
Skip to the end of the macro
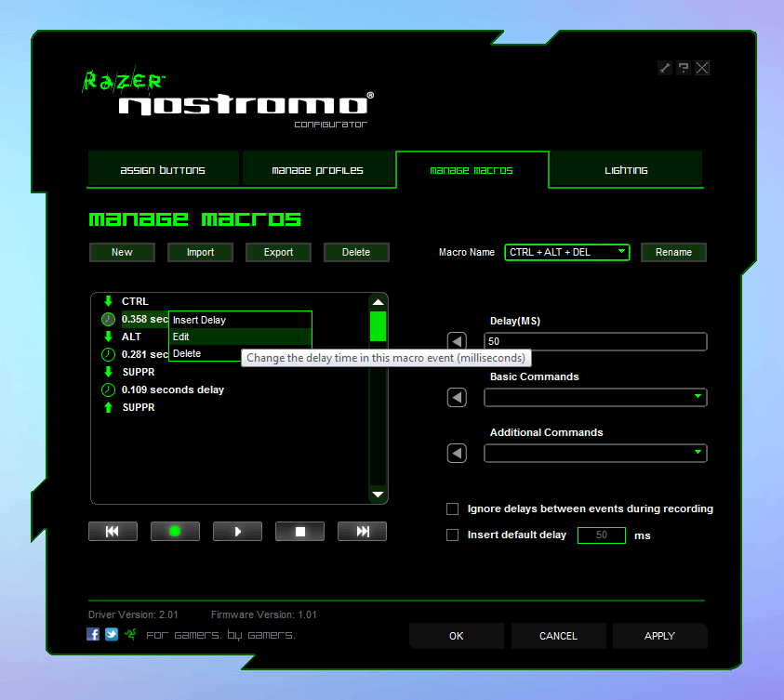click(x=362, y=531)
